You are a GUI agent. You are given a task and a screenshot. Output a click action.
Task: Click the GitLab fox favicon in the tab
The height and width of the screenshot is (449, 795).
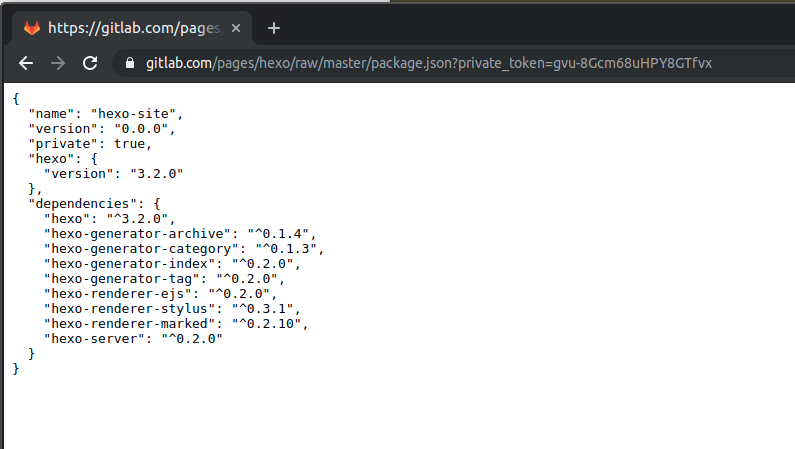pyautogui.click(x=33, y=28)
